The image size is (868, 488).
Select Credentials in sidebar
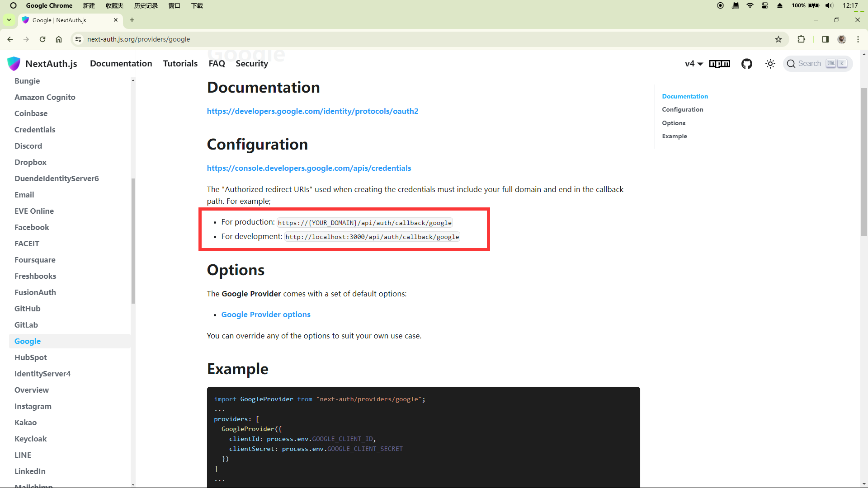click(x=35, y=130)
